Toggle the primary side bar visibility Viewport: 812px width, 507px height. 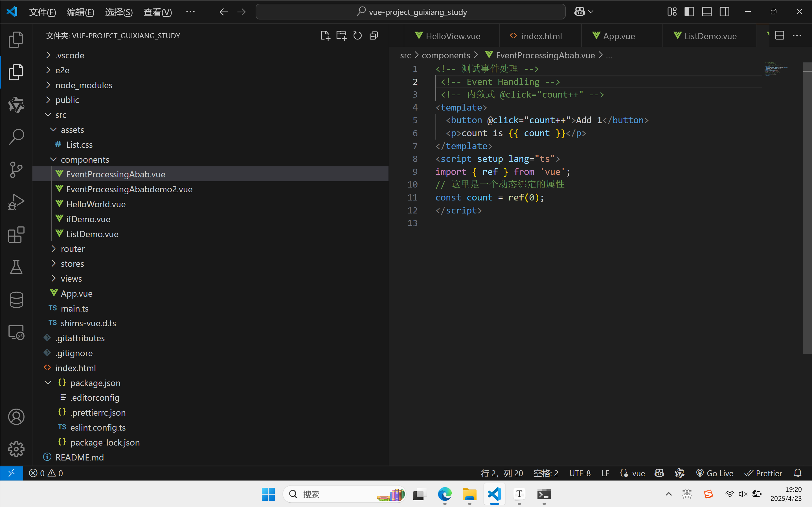[689, 12]
